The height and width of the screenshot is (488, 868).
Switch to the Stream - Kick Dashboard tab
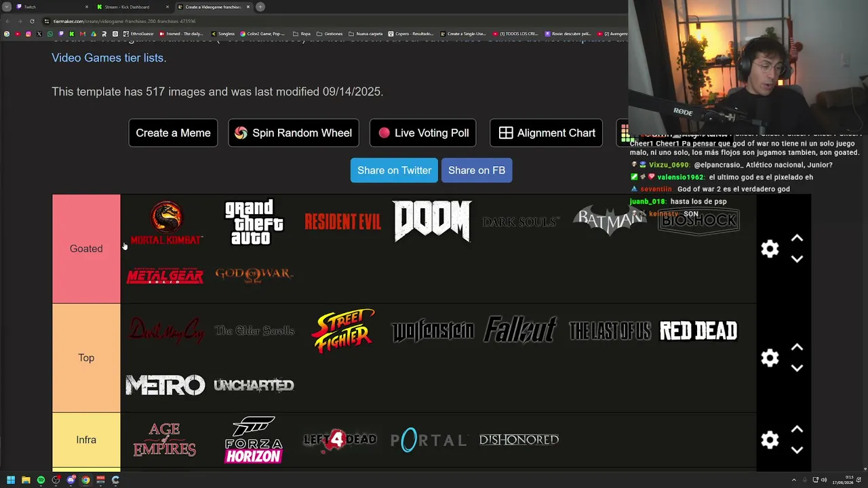click(133, 7)
